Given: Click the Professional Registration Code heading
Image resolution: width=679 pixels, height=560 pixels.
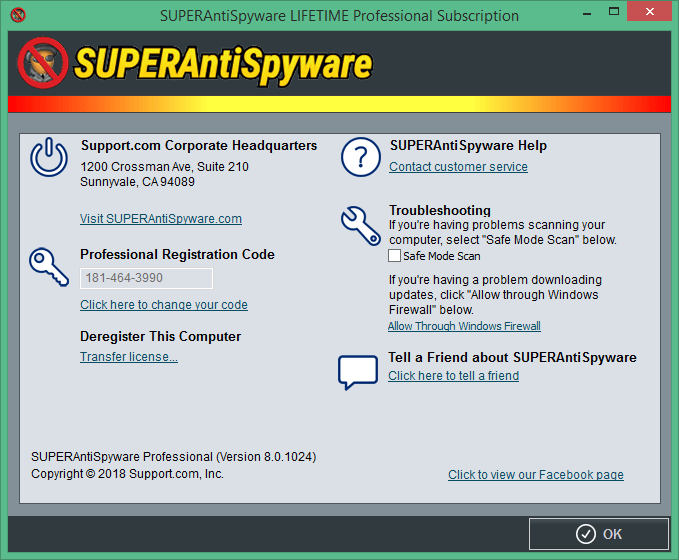Looking at the screenshot, I should click(177, 254).
